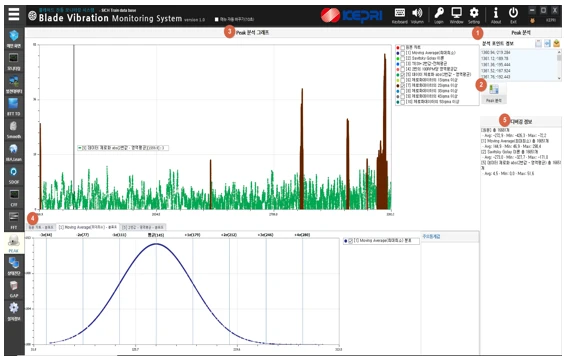The height and width of the screenshot is (363, 568).
Task: Run the Peak 분석 button
Action: (493, 93)
